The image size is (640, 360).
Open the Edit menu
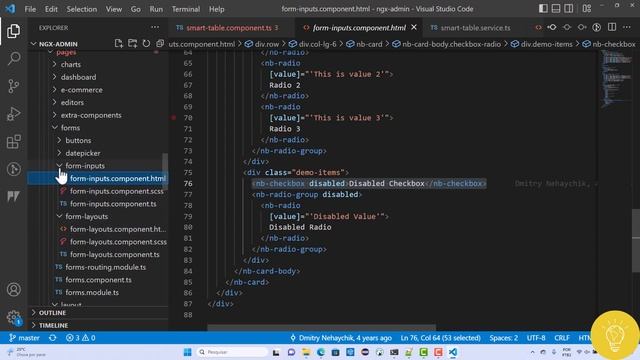[51, 9]
